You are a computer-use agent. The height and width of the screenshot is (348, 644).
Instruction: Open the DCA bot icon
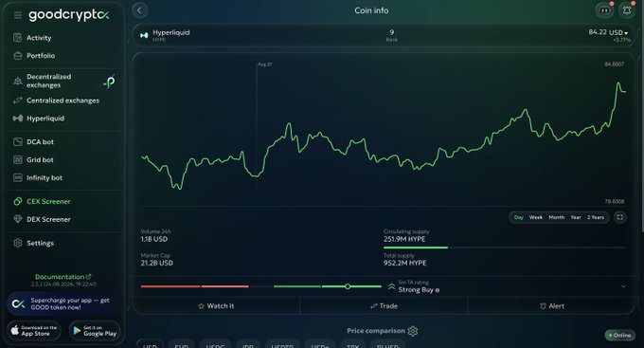coord(18,142)
